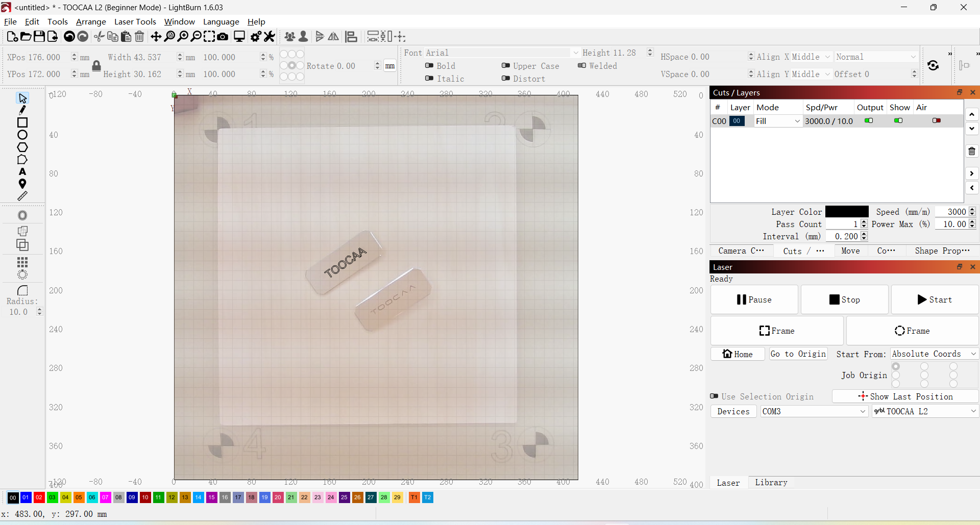The width and height of the screenshot is (980, 525).
Task: Open the Normal text style dropdown
Action: [876, 57]
